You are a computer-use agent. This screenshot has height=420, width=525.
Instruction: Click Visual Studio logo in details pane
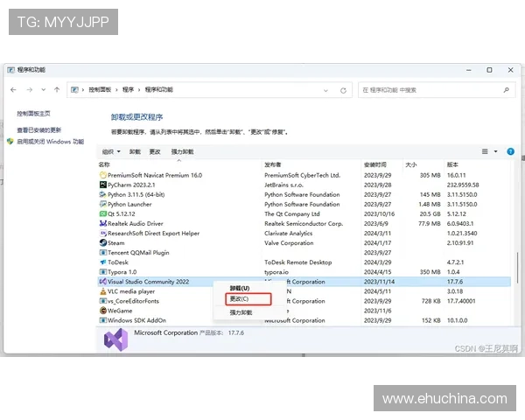click(115, 339)
